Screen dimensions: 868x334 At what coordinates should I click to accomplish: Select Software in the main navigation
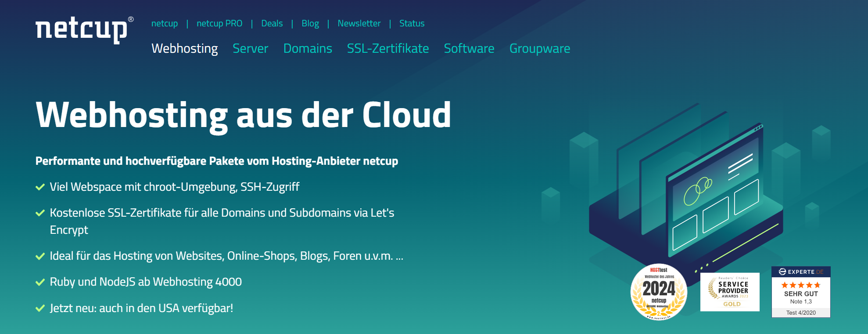pyautogui.click(x=469, y=48)
